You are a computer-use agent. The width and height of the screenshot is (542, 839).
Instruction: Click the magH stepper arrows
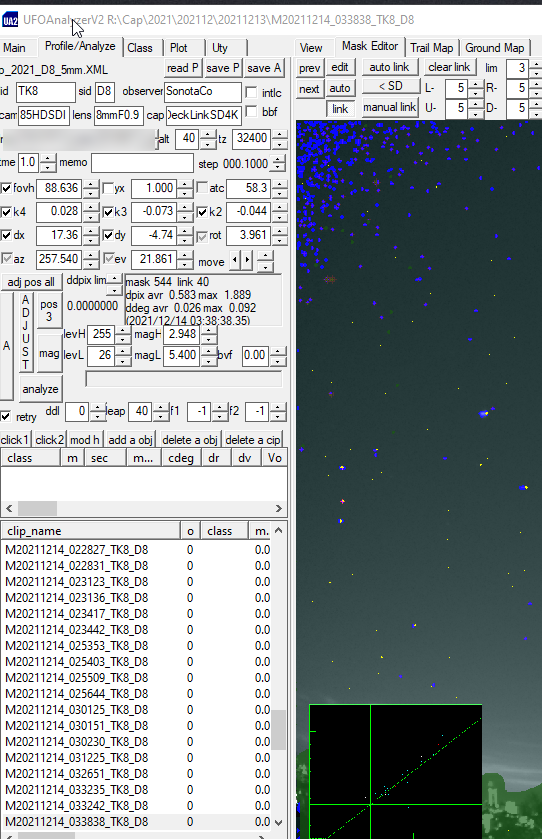point(209,335)
